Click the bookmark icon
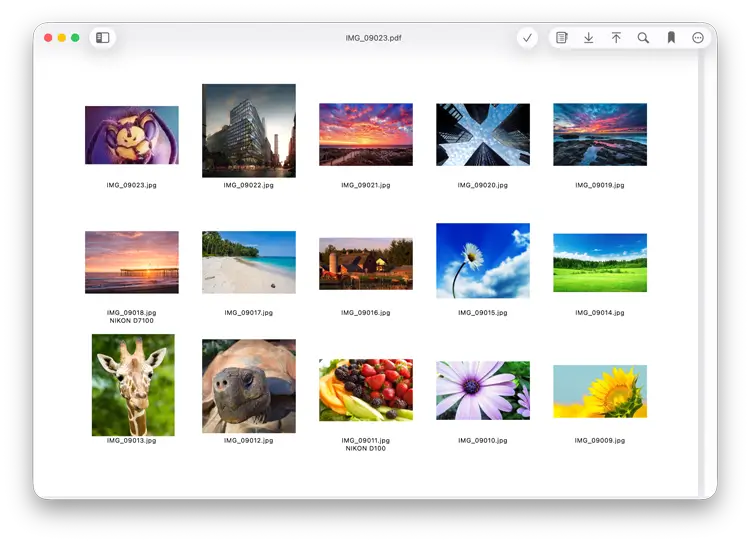 (671, 38)
